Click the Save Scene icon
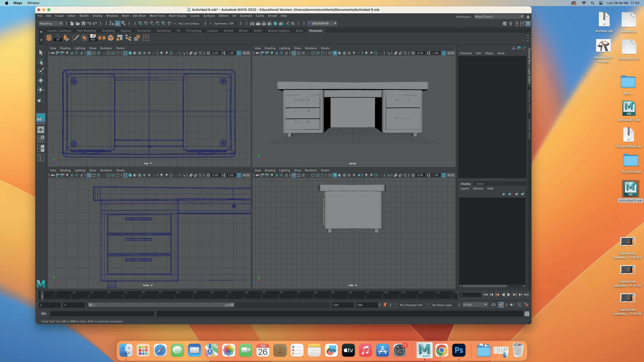 click(x=84, y=23)
